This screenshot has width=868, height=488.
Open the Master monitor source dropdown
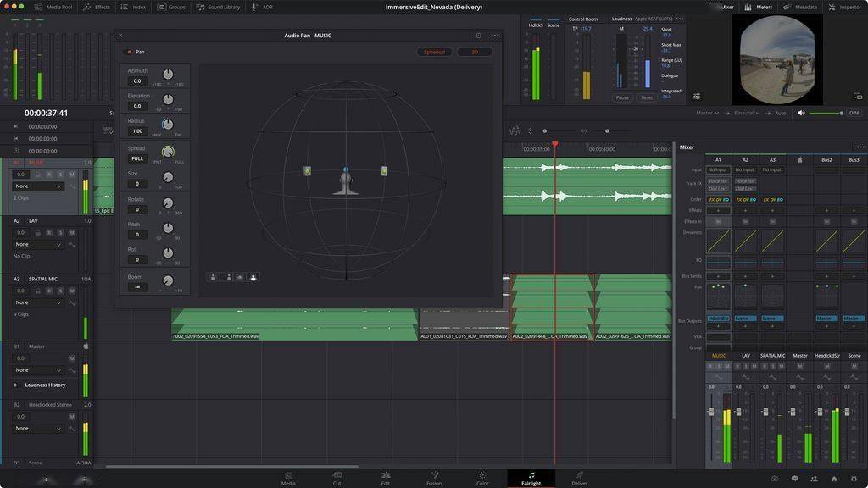point(707,113)
